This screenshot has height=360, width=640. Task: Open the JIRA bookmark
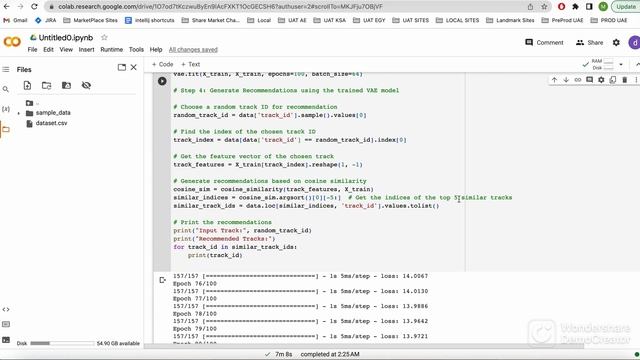(x=45, y=20)
